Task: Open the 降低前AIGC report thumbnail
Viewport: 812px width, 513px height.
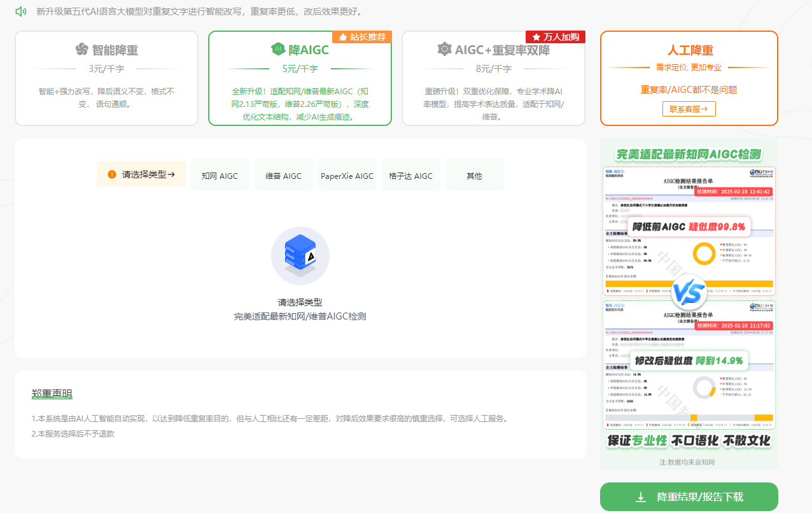Action: pos(689,230)
